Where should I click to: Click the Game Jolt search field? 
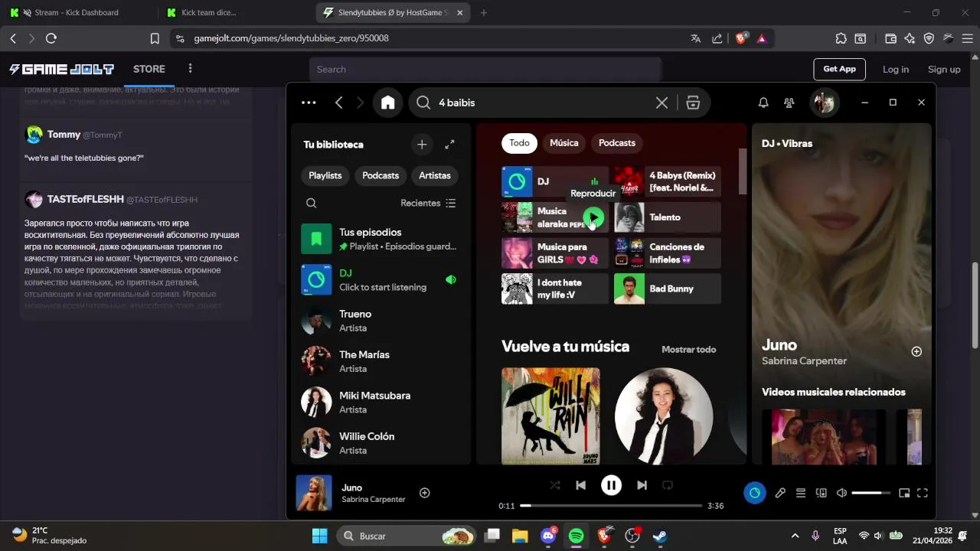[x=485, y=69]
